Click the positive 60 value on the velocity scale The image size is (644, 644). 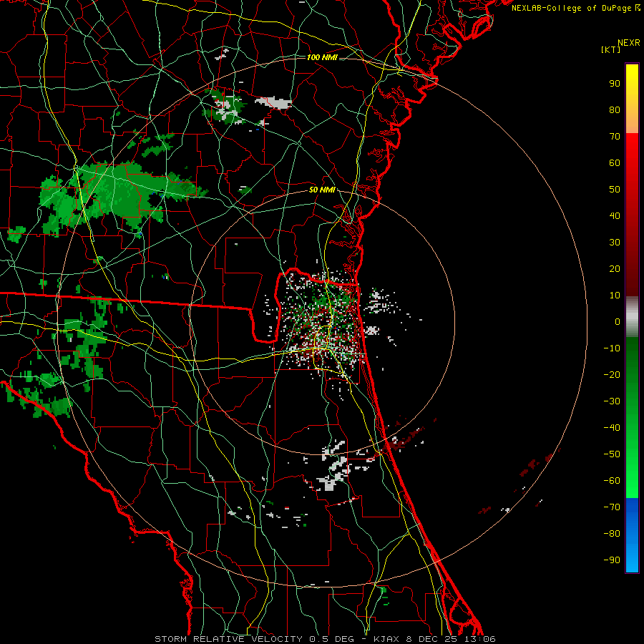[615, 162]
